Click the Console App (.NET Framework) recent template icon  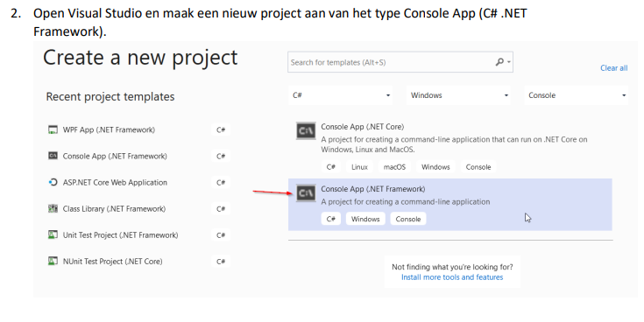click(x=53, y=156)
